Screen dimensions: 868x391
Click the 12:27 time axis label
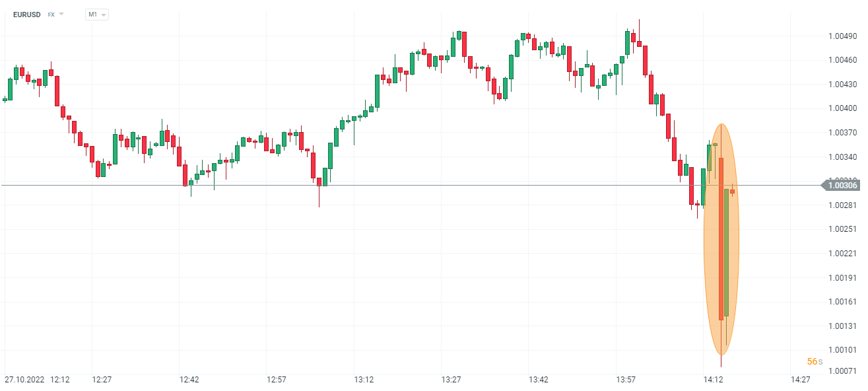click(102, 380)
